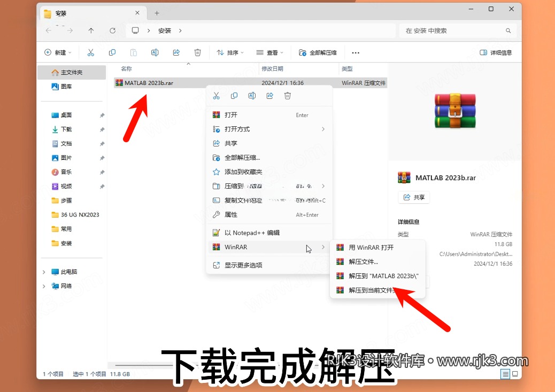Close the 安装 tab
The width and height of the screenshot is (555, 392).
137,13
